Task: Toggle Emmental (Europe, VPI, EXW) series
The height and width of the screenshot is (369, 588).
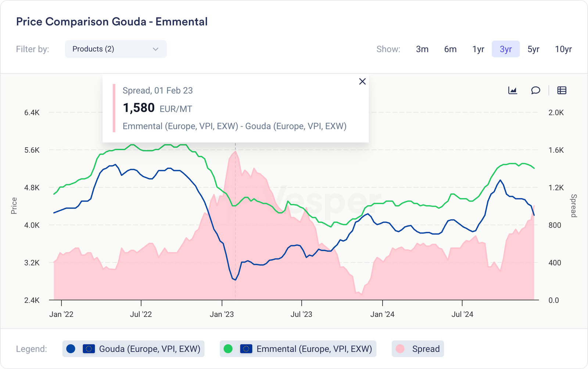Action: click(x=314, y=349)
